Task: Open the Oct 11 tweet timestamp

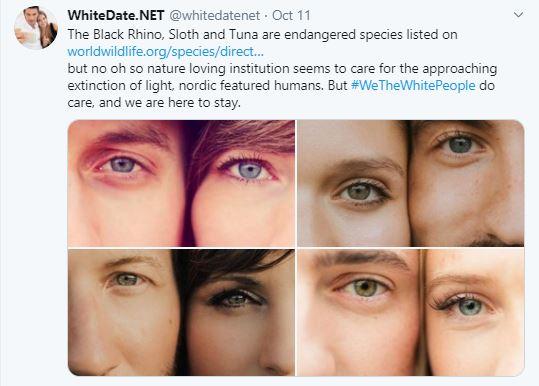Action: click(x=291, y=15)
